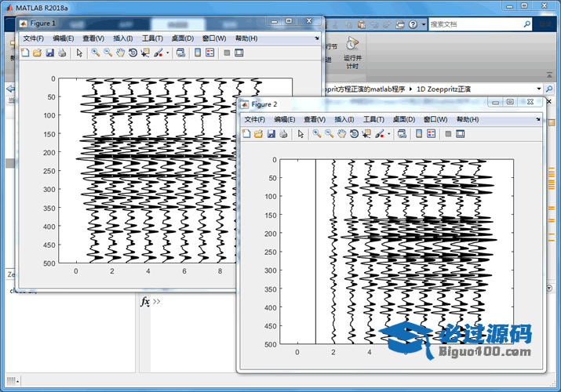561x392 pixels.
Task: Enable Rotate 3D tool in Figure 1
Action: (x=133, y=53)
